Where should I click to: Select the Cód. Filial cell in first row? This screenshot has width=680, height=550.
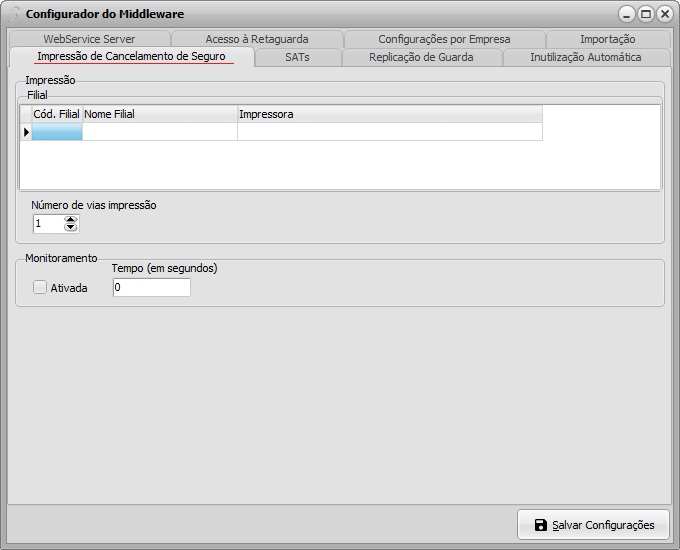[57, 132]
